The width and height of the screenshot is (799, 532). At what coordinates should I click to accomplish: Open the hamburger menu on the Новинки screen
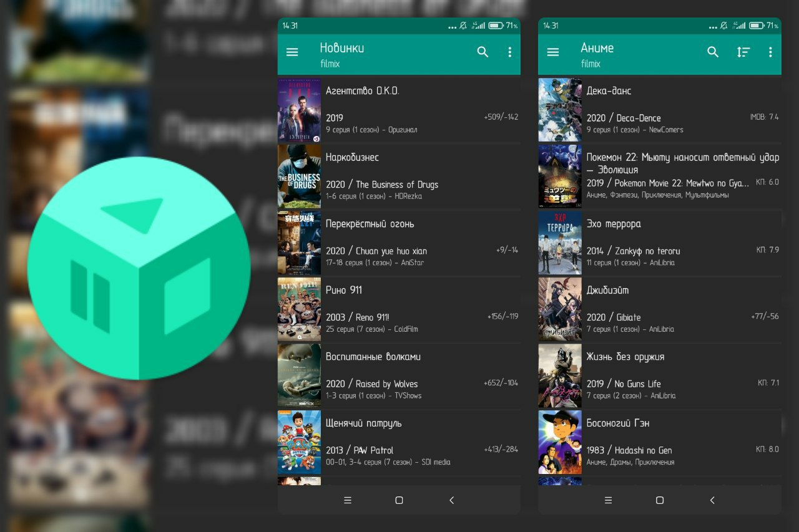pyautogui.click(x=292, y=52)
